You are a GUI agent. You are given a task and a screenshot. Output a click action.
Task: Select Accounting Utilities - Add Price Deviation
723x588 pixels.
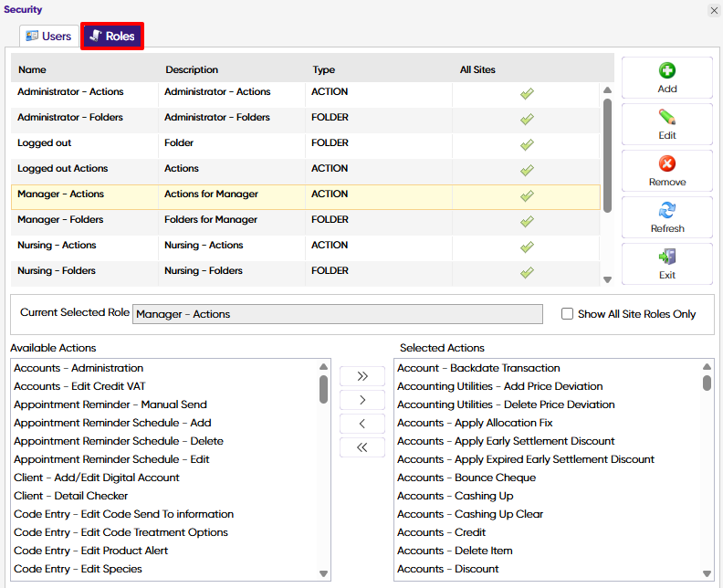(500, 386)
